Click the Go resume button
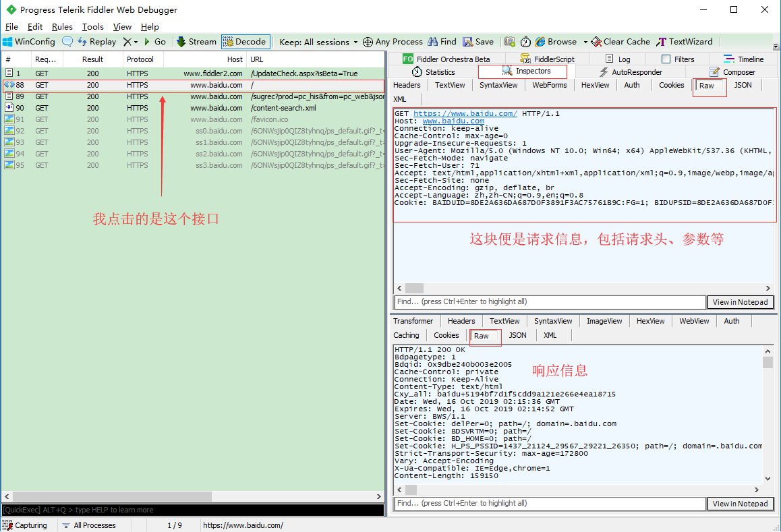This screenshot has height=532, width=781. (155, 42)
